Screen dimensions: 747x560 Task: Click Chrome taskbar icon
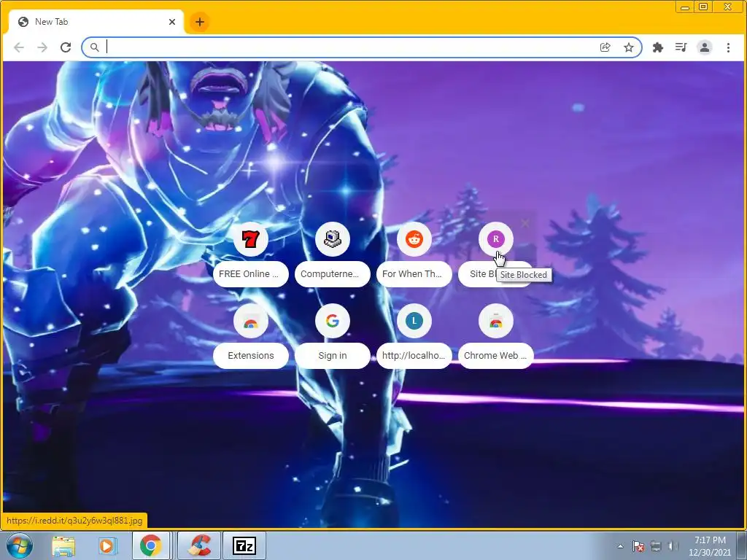[x=150, y=545]
